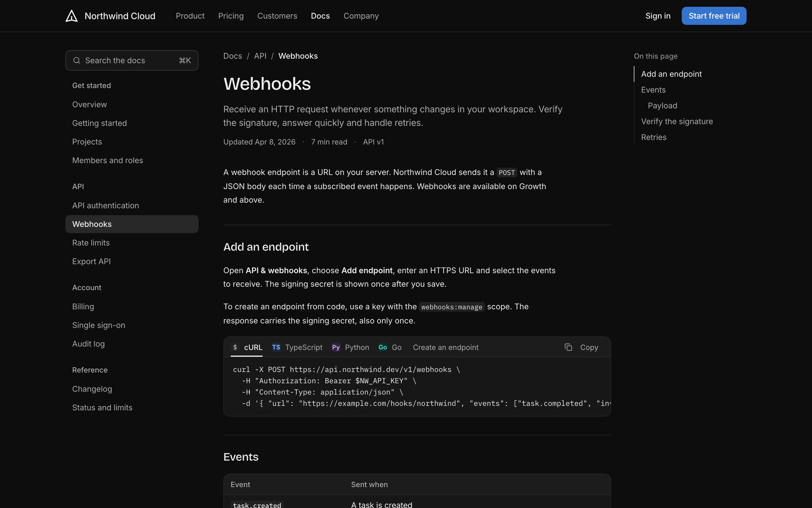Jump to Verify the signature section
The width and height of the screenshot is (812, 508).
tap(677, 121)
